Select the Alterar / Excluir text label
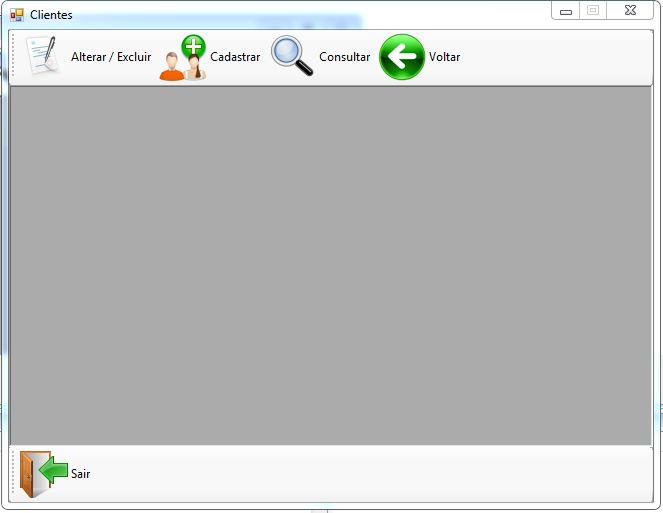 click(x=111, y=57)
